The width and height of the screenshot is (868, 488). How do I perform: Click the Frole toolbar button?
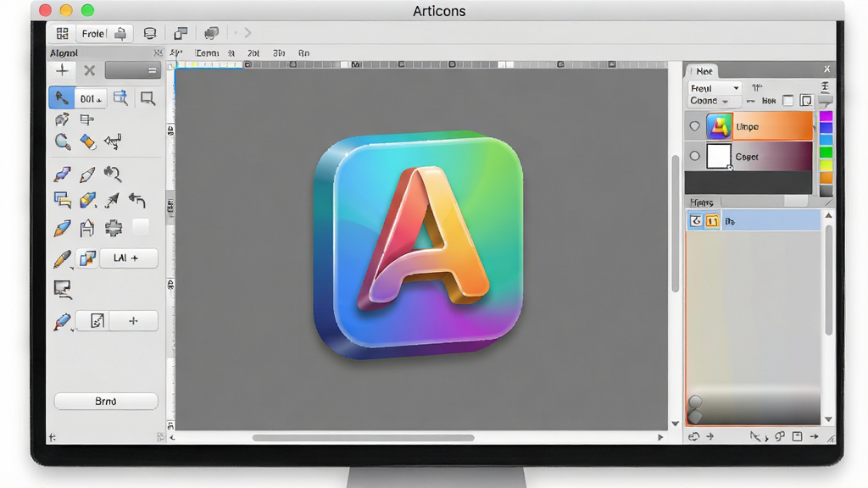tap(104, 34)
